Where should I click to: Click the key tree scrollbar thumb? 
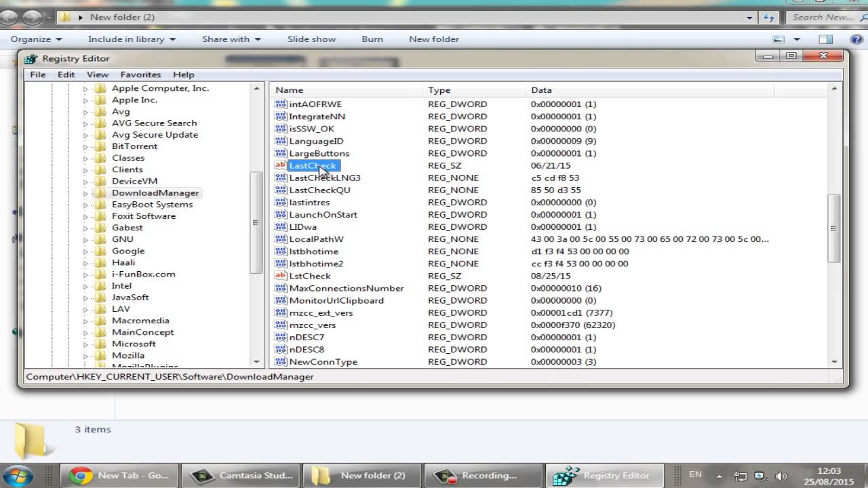tap(256, 222)
